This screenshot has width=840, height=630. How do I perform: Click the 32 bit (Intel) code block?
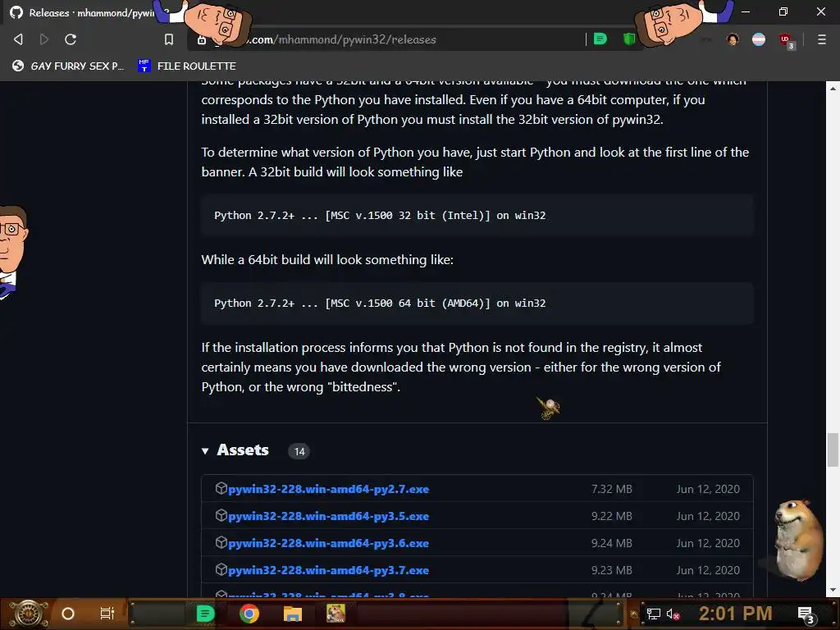(x=477, y=216)
